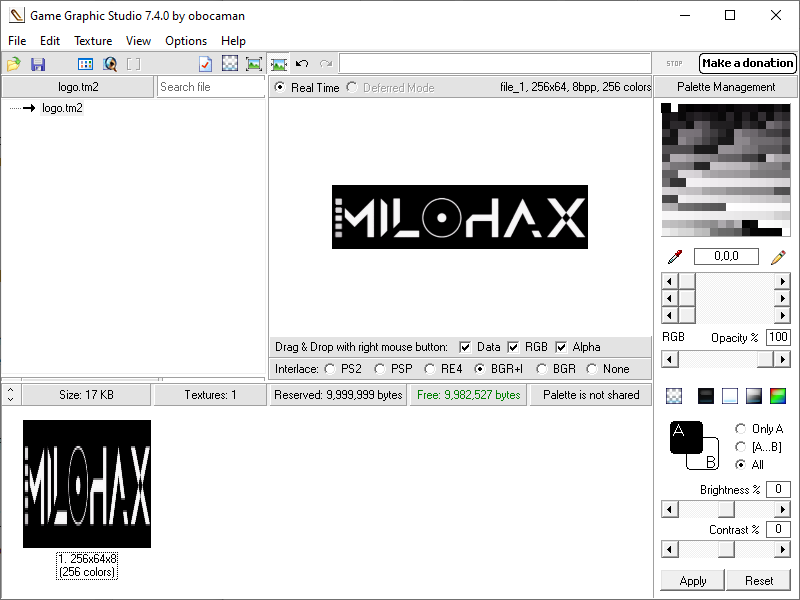This screenshot has width=800, height=600.
Task: Uncheck the Alpha checkbox
Action: (x=561, y=347)
